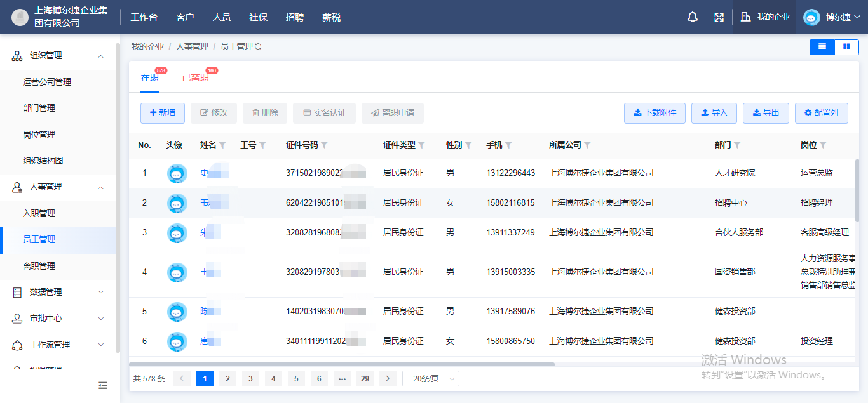
Task: Switch to grid card view layout
Action: click(846, 46)
